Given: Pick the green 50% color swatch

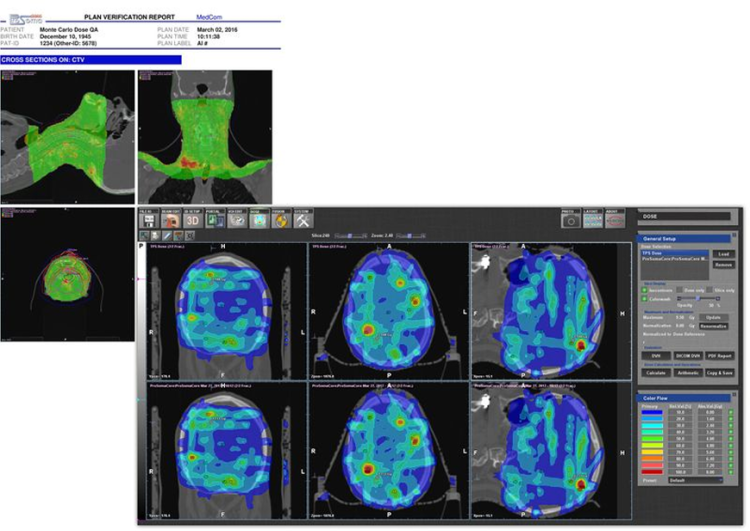Looking at the screenshot, I should click(x=652, y=439).
